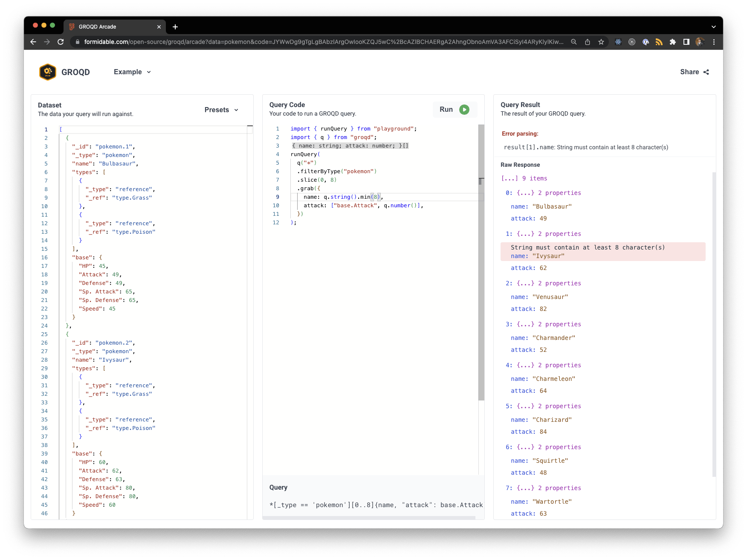Open Chrome's three-dot menu

(714, 42)
